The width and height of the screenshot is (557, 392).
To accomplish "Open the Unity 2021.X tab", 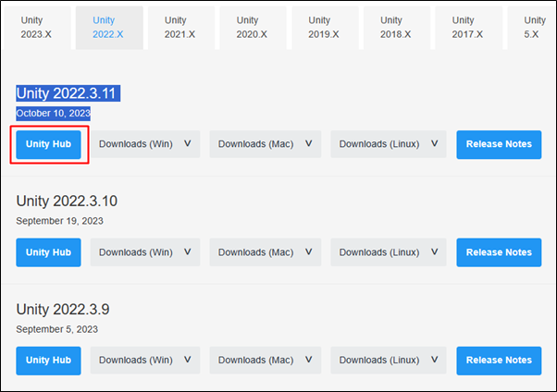I will coord(181,28).
